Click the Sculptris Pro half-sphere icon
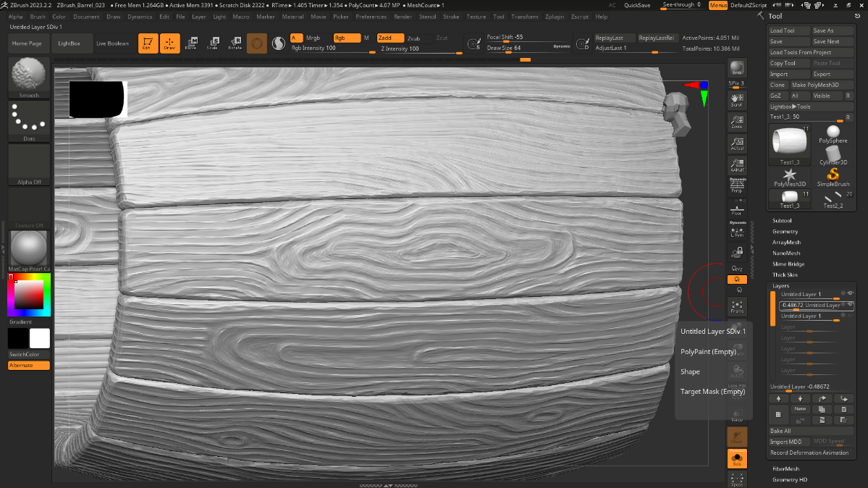Viewport: 868px width, 488px height. pyautogui.click(x=279, y=43)
